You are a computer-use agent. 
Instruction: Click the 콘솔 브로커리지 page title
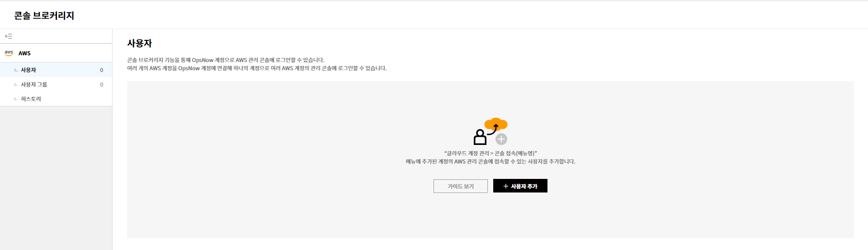(x=44, y=15)
